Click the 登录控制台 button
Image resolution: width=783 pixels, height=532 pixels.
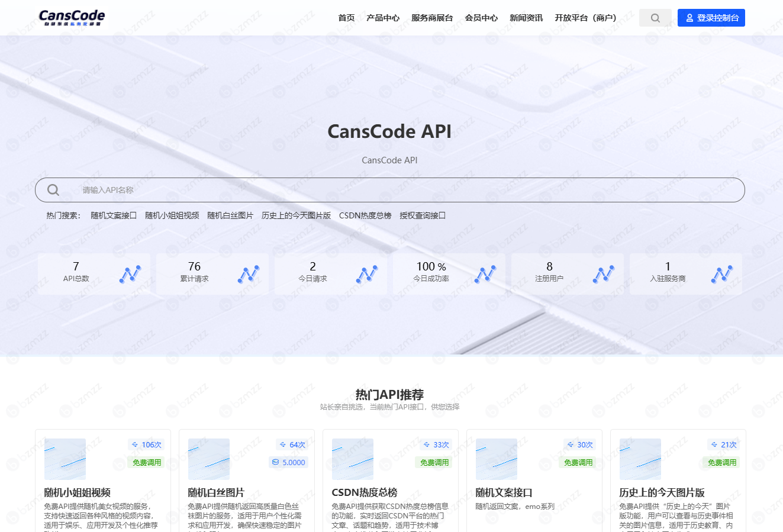pyautogui.click(x=711, y=18)
